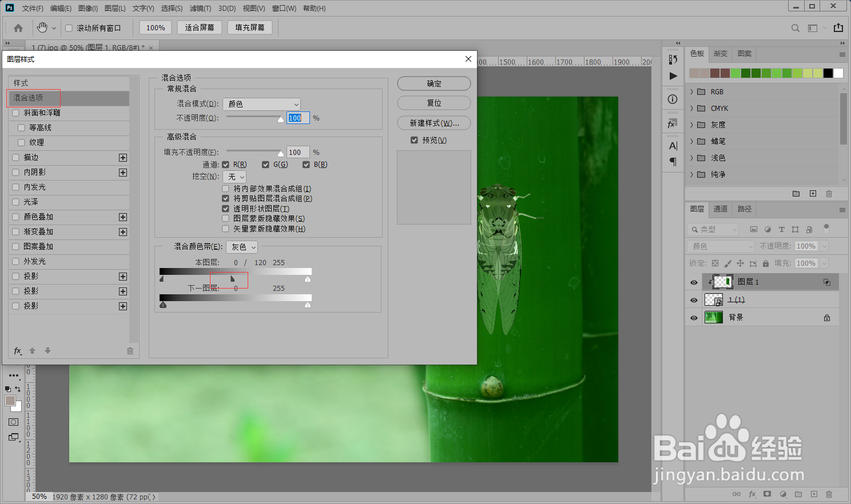
Task: Click the 新建样式(W)... button
Action: (434, 123)
